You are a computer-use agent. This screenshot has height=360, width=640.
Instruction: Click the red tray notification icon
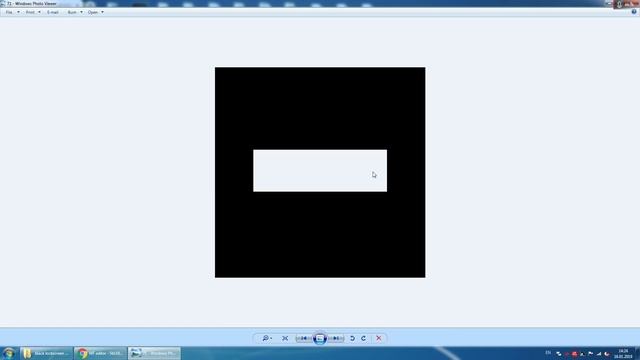(574, 353)
